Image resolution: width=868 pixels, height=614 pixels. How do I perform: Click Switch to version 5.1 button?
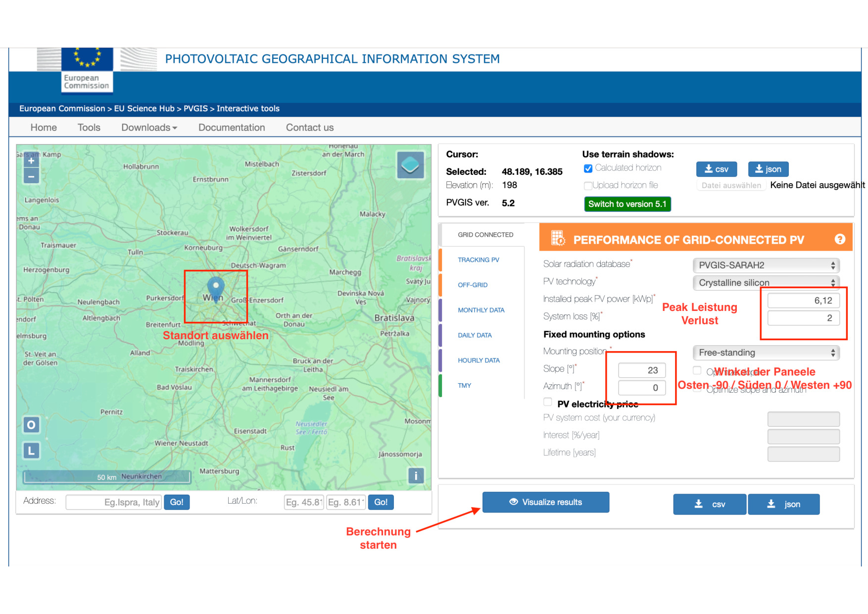click(627, 204)
